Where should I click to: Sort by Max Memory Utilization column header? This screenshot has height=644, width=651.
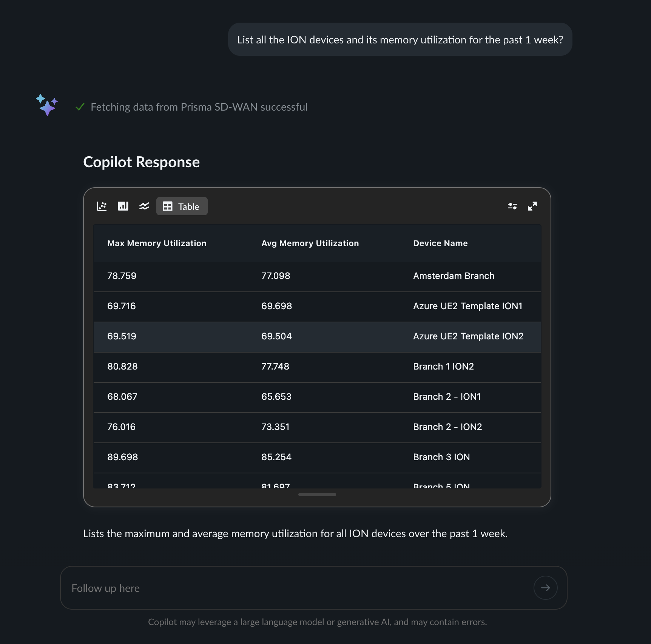pos(157,243)
